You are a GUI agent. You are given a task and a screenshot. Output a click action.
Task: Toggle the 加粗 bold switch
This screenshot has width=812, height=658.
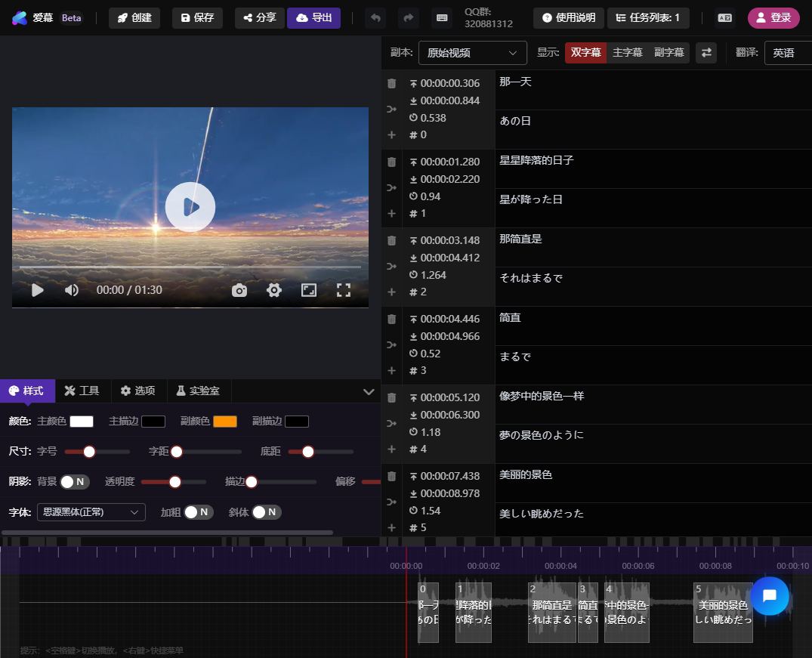point(199,512)
